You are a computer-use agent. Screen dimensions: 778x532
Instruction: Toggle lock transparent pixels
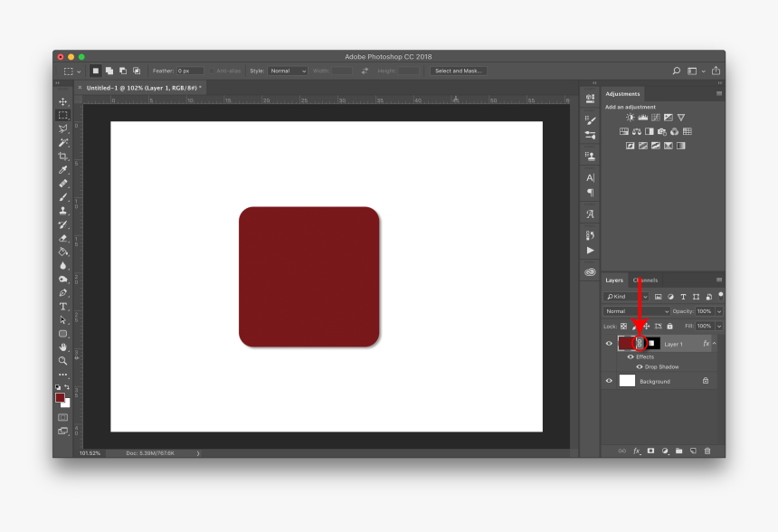click(623, 326)
